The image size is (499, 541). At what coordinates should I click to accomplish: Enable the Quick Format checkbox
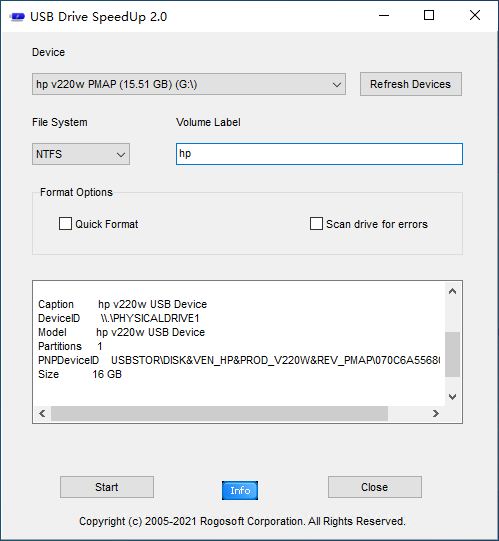(65, 224)
